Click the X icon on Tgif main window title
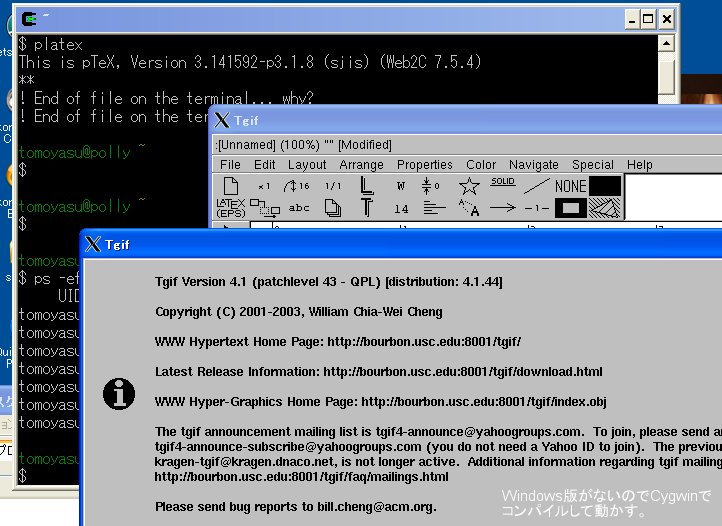722x526 pixels. [222, 120]
